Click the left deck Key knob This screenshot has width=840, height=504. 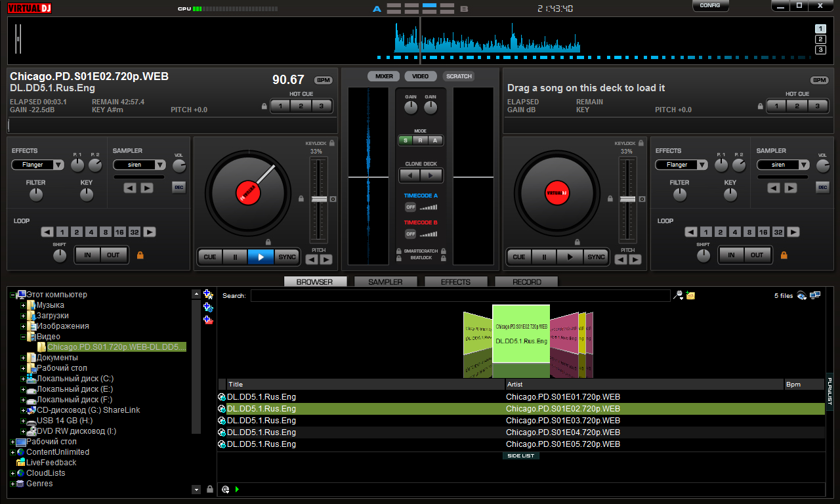pyautogui.click(x=87, y=195)
